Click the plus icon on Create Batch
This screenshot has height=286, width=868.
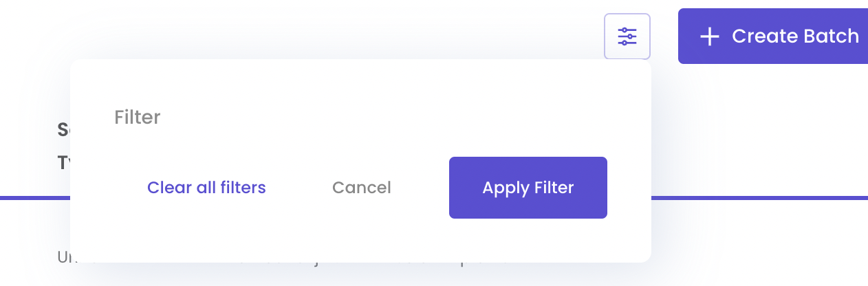point(709,36)
